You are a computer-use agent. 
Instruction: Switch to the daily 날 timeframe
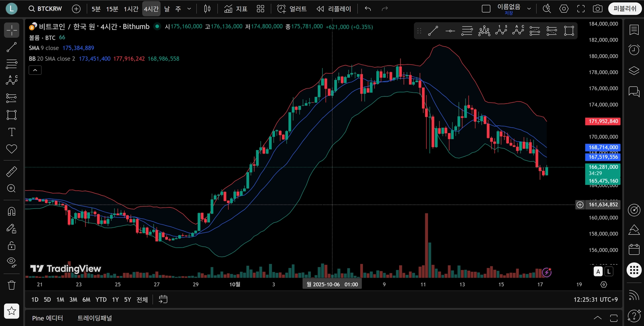pyautogui.click(x=167, y=9)
